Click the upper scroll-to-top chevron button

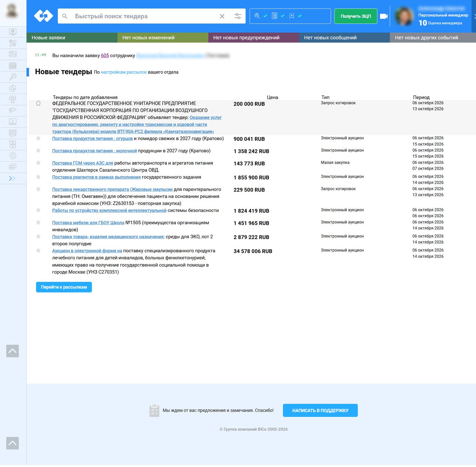point(13,351)
